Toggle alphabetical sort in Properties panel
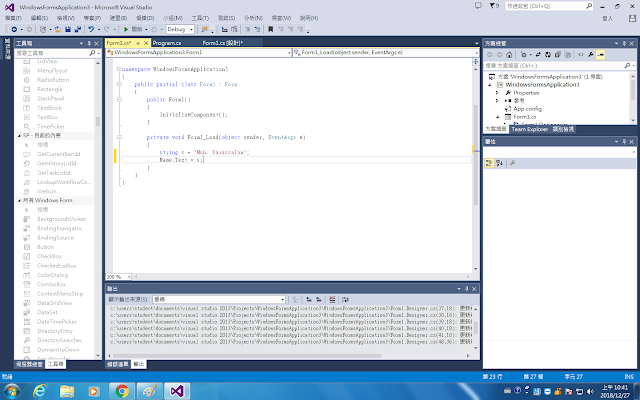The width and height of the screenshot is (640, 400). 500,162
